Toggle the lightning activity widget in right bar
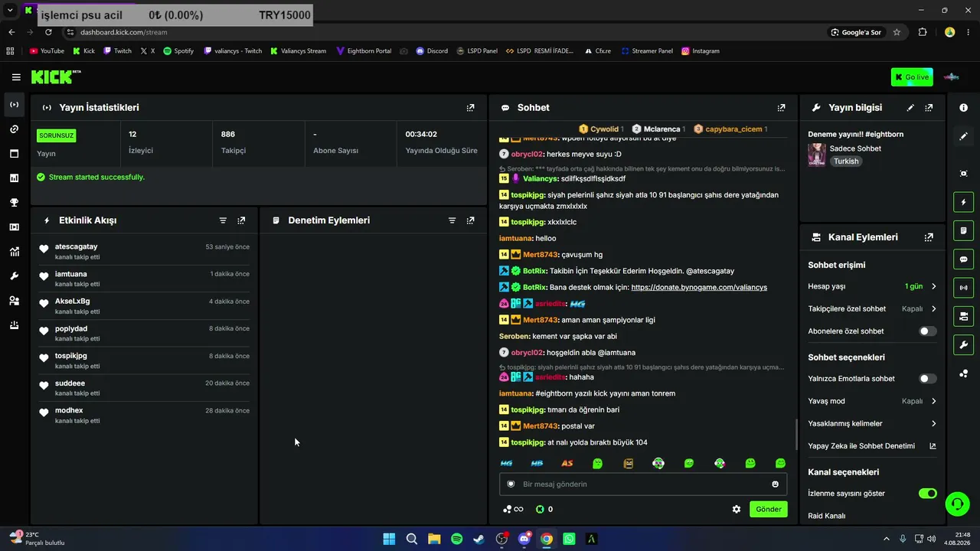 pyautogui.click(x=963, y=202)
